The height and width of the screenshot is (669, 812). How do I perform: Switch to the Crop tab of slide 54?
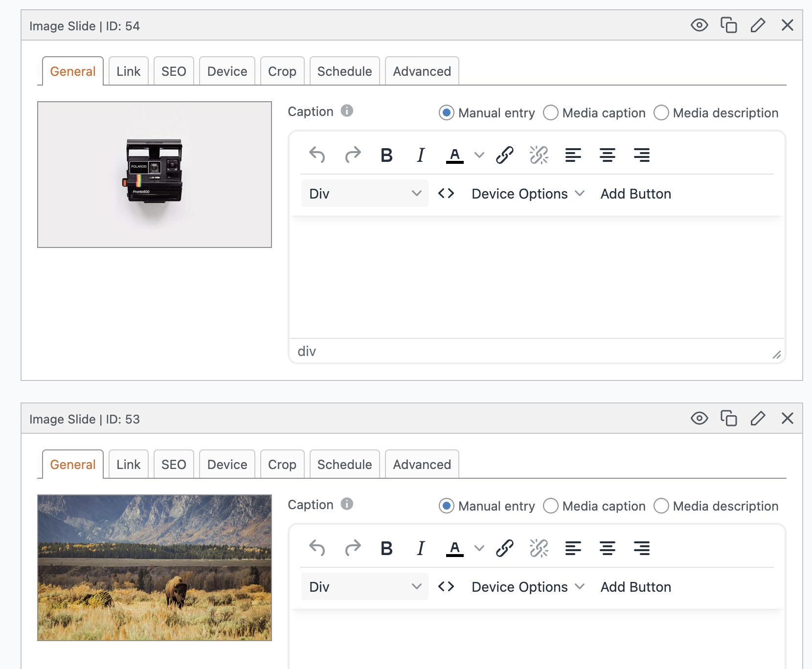(x=282, y=71)
